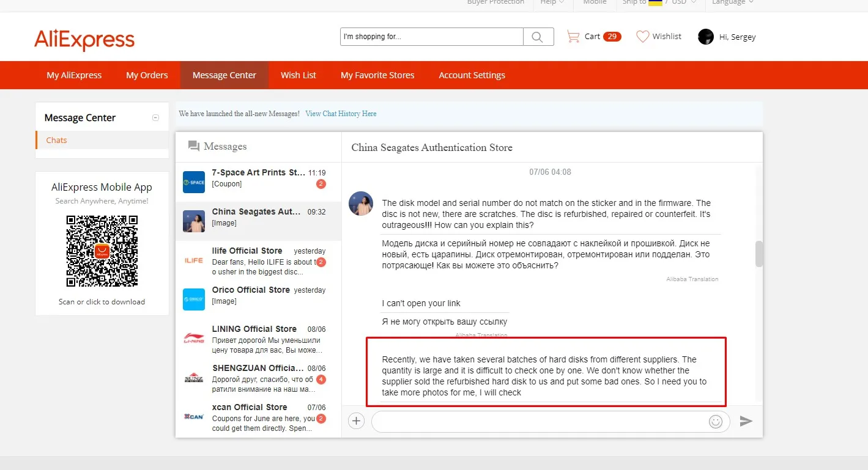The width and height of the screenshot is (868, 470).
Task: Collapse the Message Center sidebar panel
Action: tap(155, 118)
